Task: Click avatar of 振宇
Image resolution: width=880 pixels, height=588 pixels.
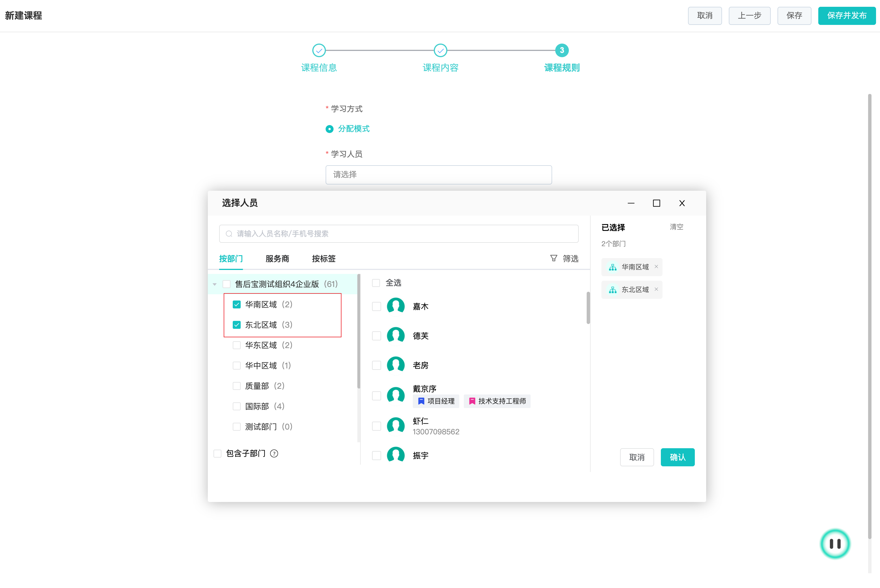Action: 396,455
